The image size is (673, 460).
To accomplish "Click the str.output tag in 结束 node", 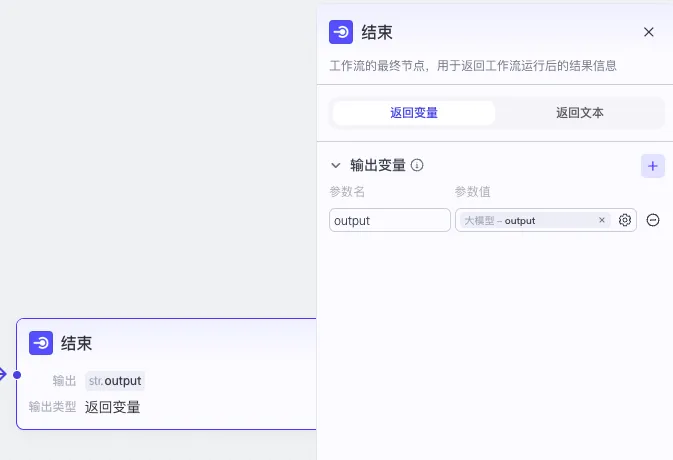I will coord(115,381).
